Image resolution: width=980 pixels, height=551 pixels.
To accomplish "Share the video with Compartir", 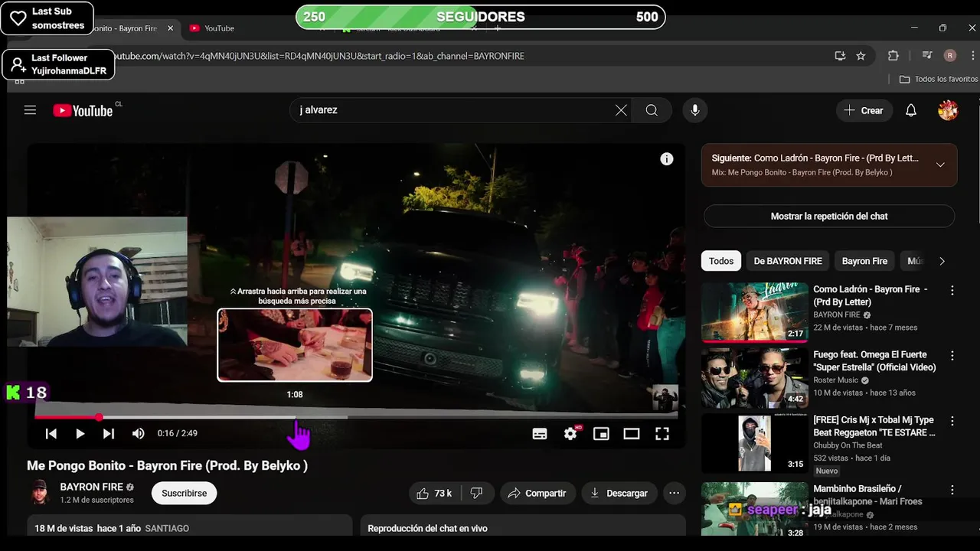I will [537, 494].
